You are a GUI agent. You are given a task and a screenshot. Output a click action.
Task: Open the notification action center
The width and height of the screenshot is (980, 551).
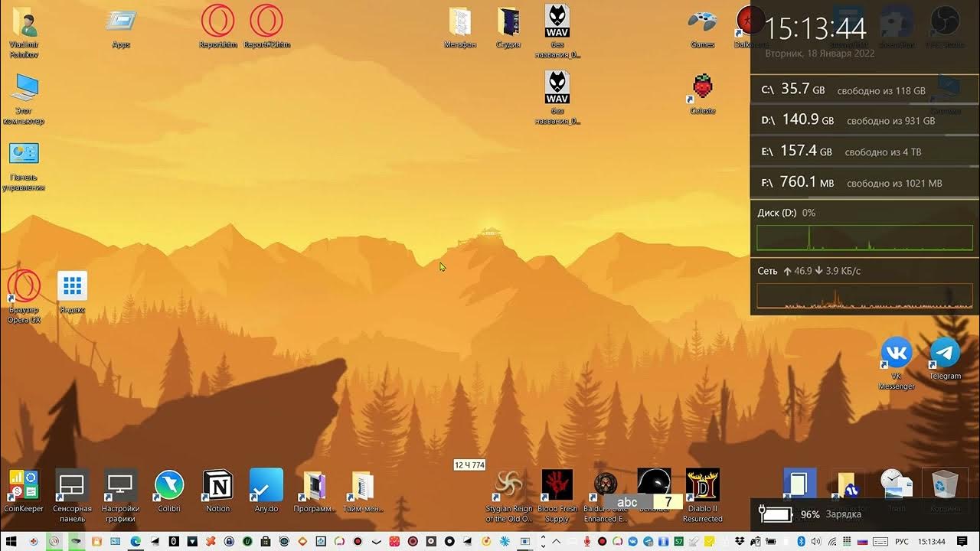pos(961,541)
